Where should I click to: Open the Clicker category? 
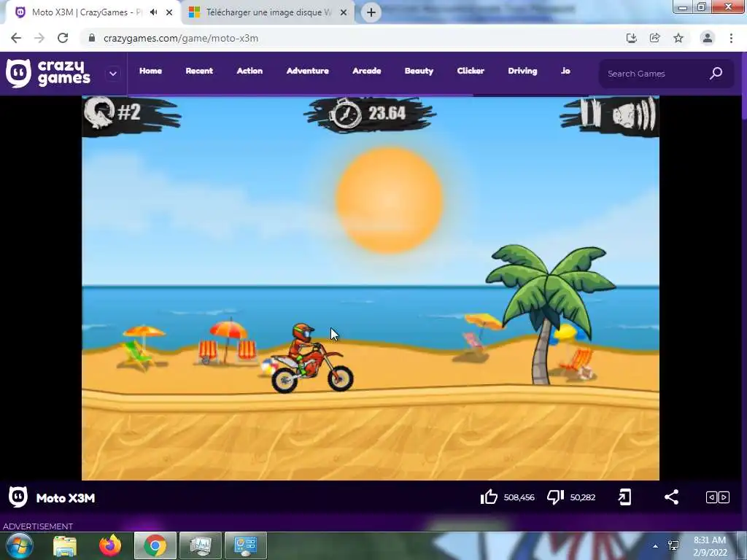coord(471,71)
